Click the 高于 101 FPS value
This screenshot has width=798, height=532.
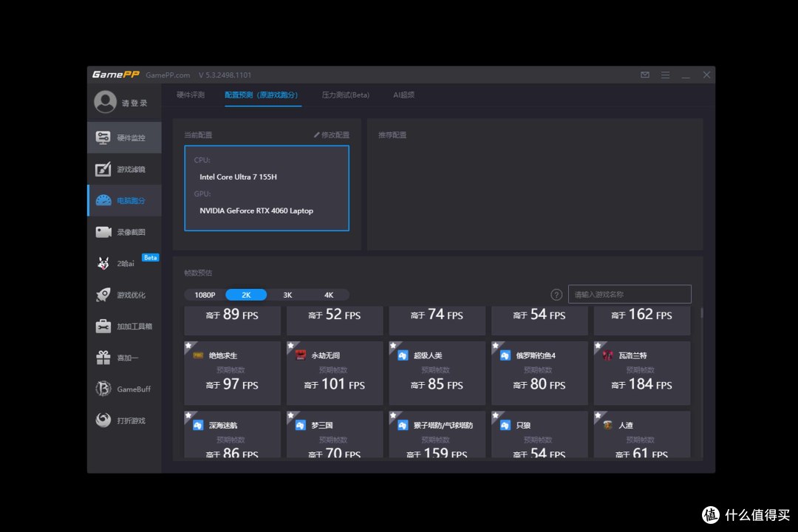click(335, 384)
